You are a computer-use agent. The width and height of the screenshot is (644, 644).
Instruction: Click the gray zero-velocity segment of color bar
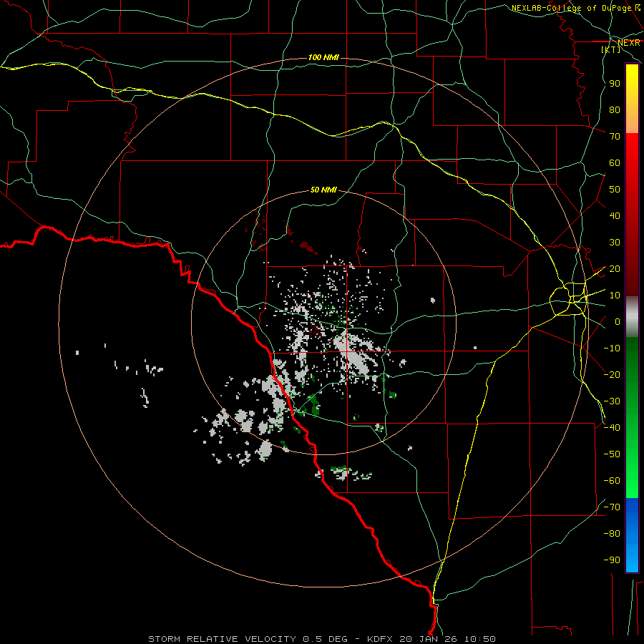pos(632,317)
